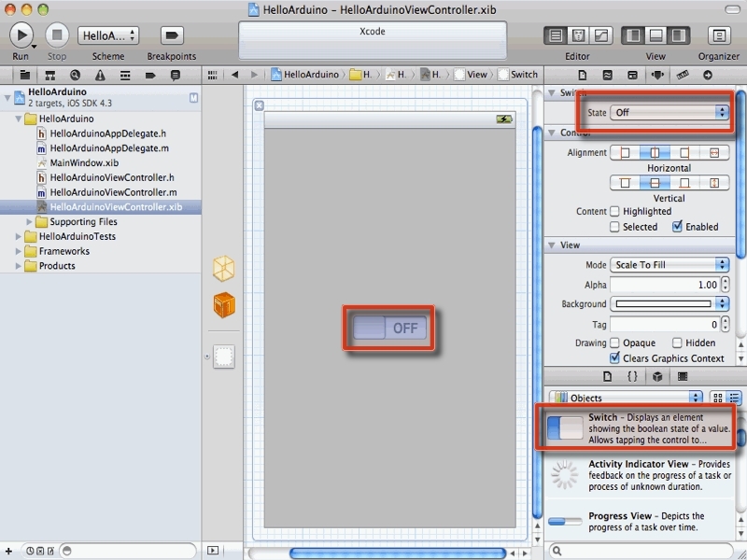Click the Alpha value field

click(x=664, y=285)
